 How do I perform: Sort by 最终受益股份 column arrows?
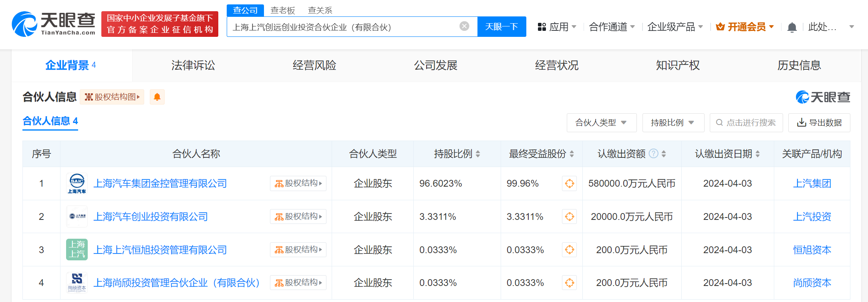[572, 154]
